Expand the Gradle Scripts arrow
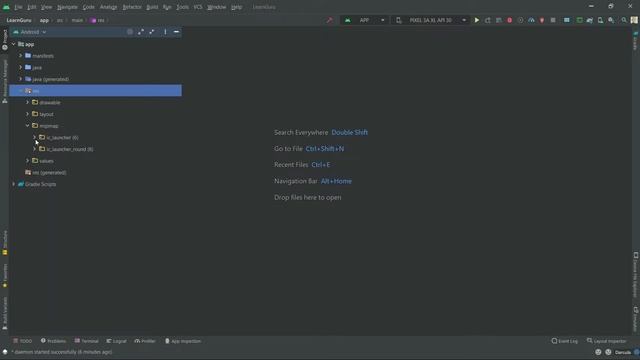This screenshot has width=640, height=360. [13, 184]
